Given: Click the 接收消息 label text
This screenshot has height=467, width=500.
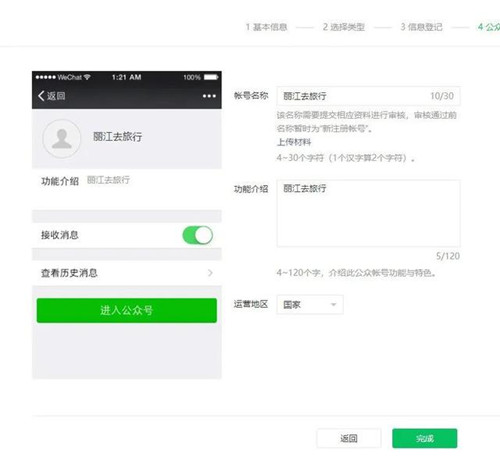Looking at the screenshot, I should (x=60, y=235).
